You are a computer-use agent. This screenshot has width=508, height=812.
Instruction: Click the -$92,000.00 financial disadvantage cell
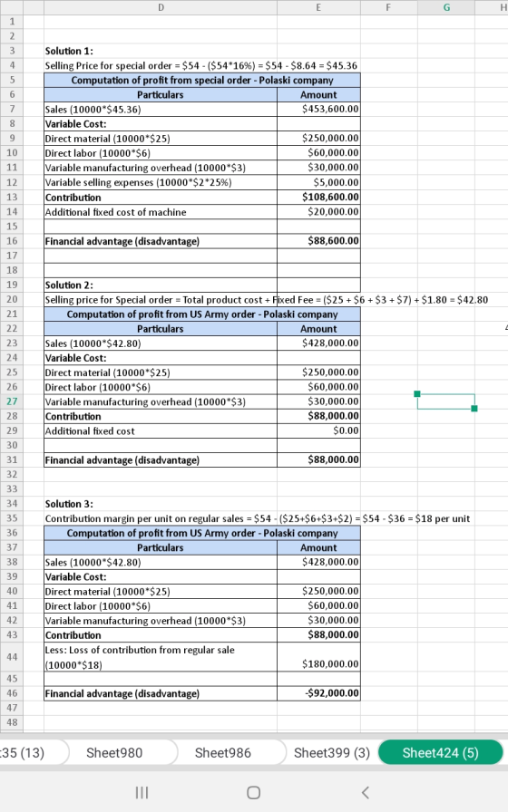tap(318, 693)
